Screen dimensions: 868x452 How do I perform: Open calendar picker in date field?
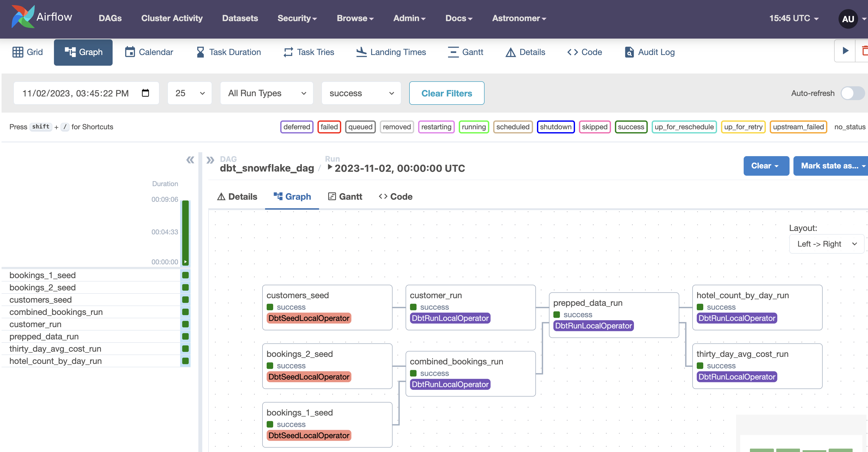point(145,93)
